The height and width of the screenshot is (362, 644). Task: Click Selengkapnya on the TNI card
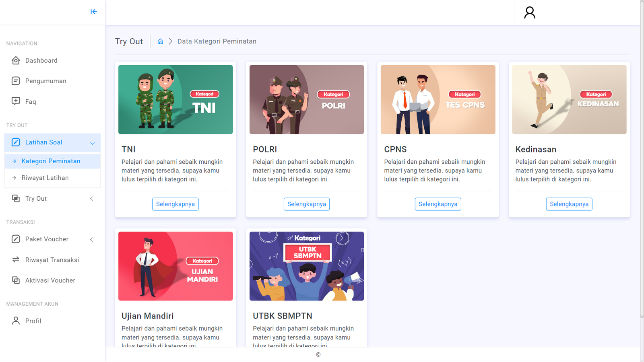point(175,204)
